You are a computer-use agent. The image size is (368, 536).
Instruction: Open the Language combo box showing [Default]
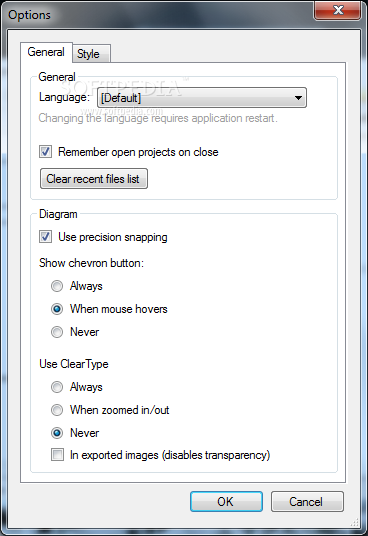pyautogui.click(x=202, y=98)
